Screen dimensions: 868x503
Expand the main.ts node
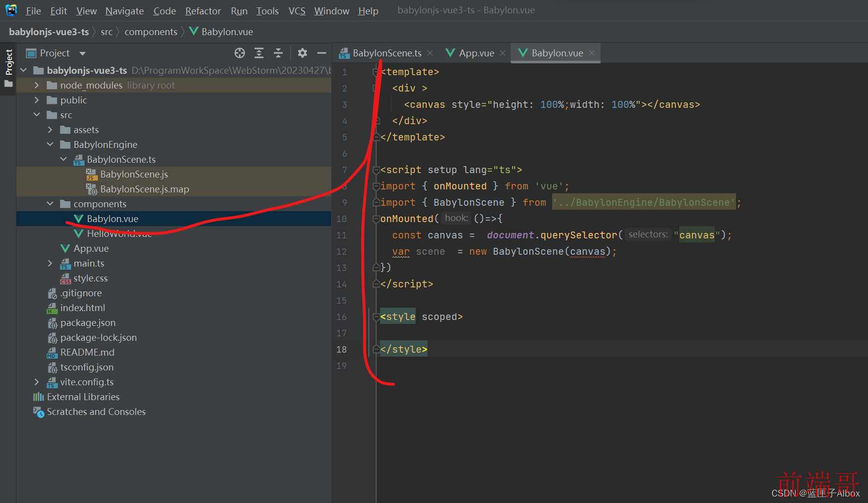point(50,263)
